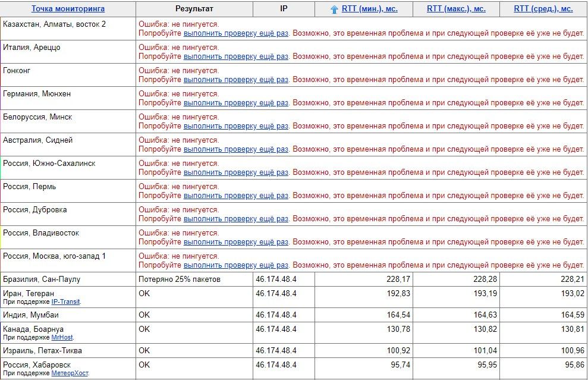
Task: Select the Израиль, Петах-Тиква cell
Action: tap(68, 351)
